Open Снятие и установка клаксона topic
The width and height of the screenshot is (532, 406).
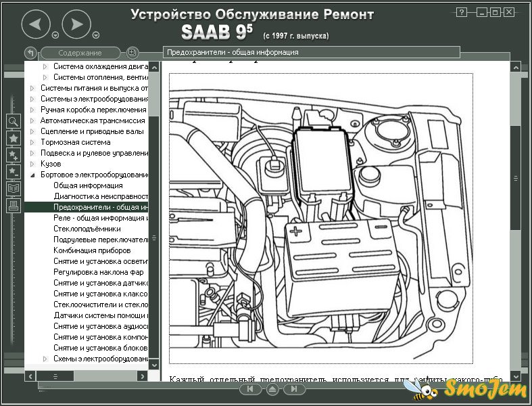[101, 294]
